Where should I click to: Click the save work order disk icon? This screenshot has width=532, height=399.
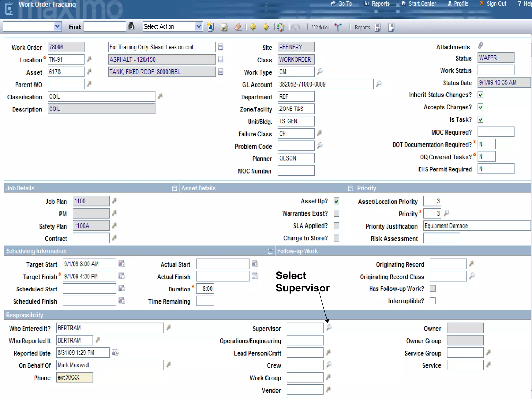(x=224, y=27)
